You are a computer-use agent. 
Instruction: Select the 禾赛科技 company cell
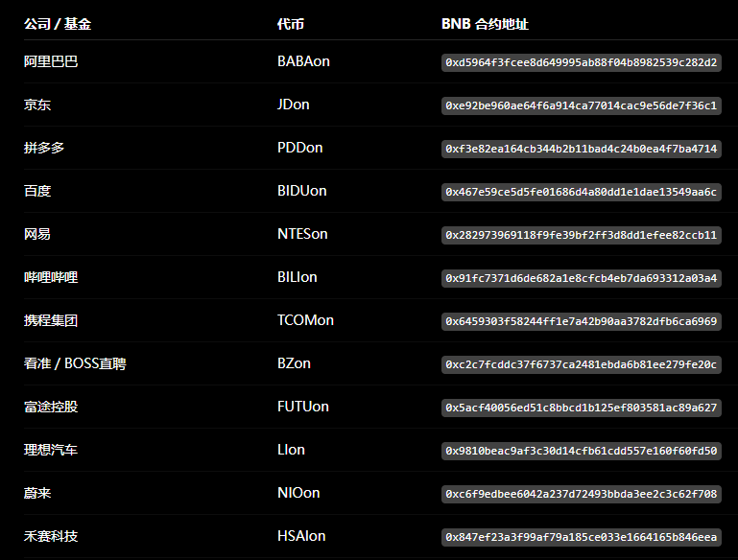tap(51, 536)
